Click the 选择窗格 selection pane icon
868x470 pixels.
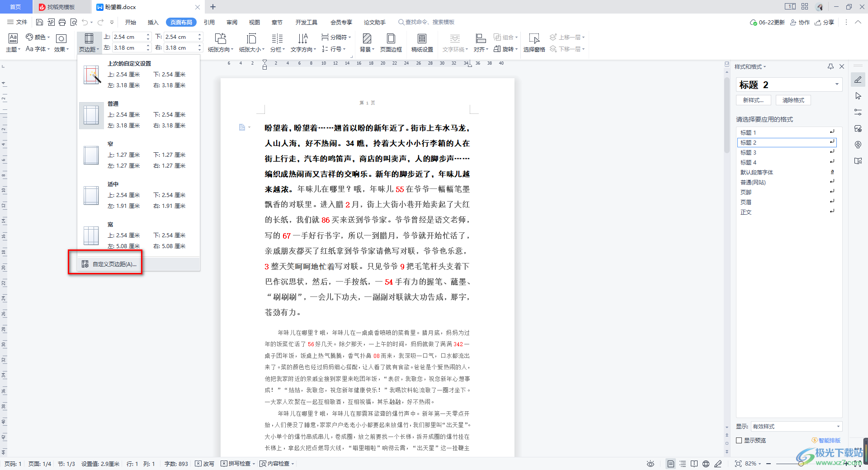point(534,38)
